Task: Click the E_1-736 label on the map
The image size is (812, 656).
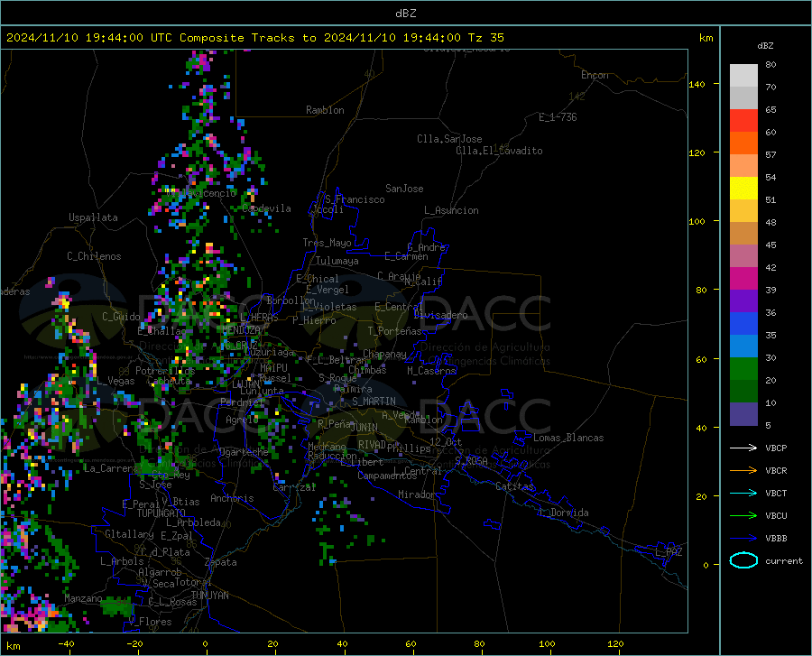Action: (x=558, y=117)
